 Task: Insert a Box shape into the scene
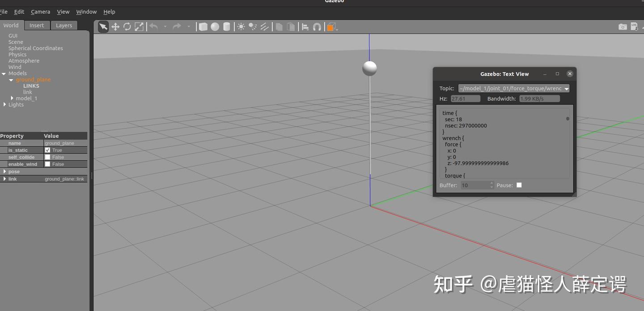coord(203,26)
